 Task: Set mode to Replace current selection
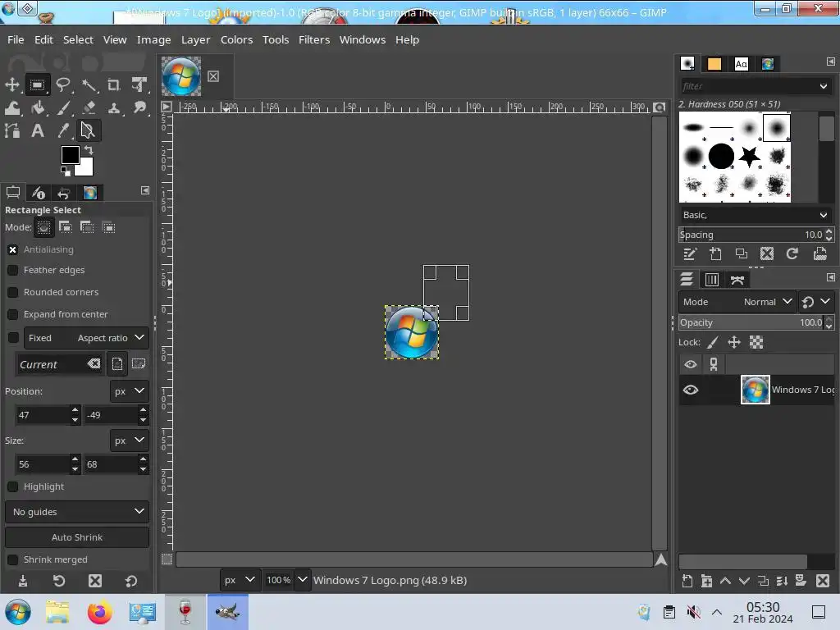tap(44, 228)
